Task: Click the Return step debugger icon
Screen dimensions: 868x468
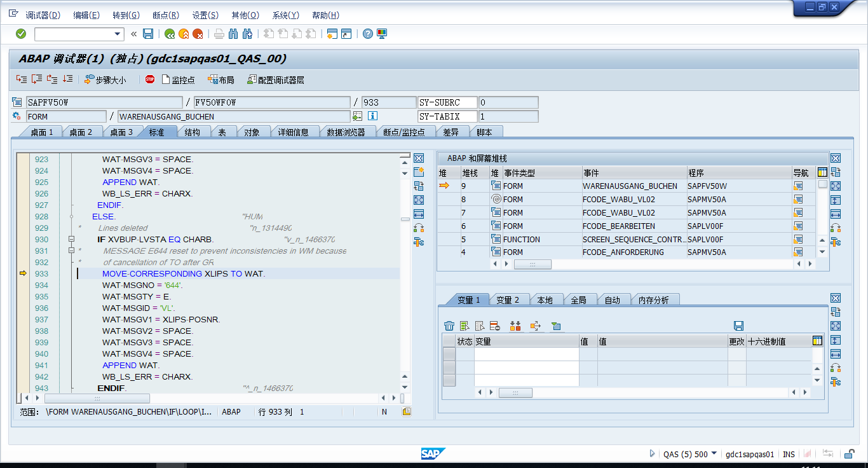Action: pos(52,79)
